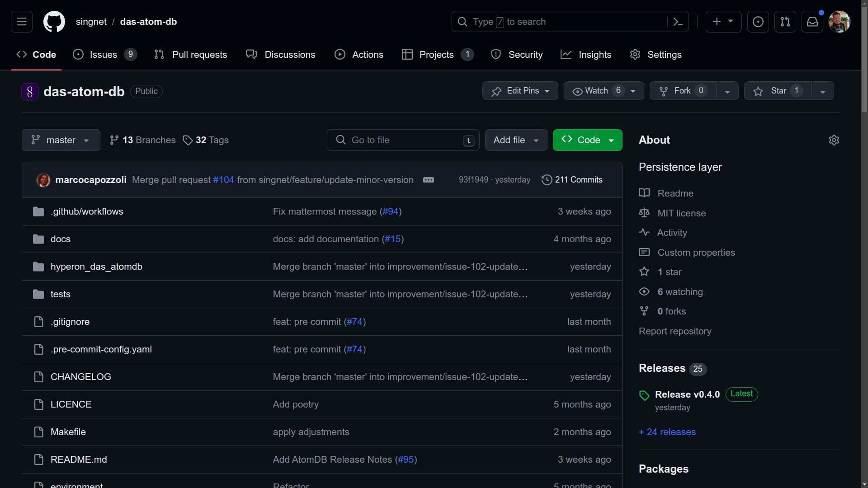Open the Insights tab

pyautogui.click(x=586, y=55)
